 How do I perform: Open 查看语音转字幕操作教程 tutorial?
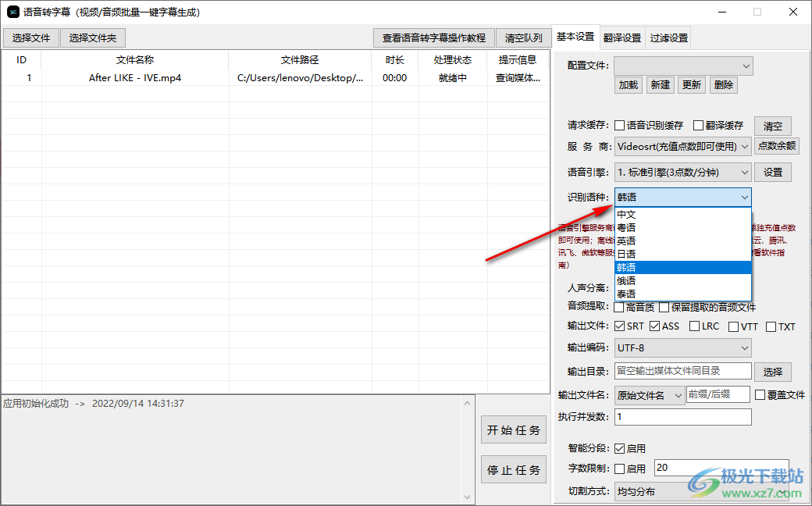tap(434, 38)
